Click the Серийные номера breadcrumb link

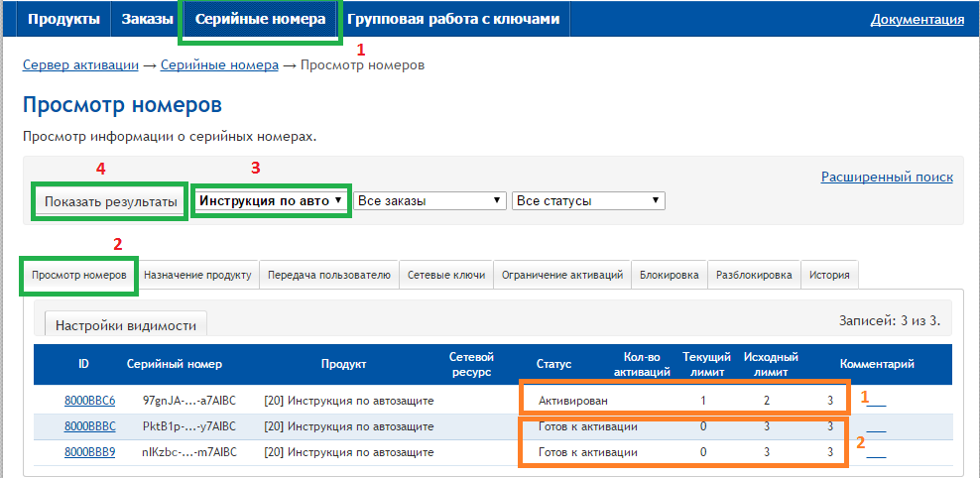pyautogui.click(x=219, y=65)
